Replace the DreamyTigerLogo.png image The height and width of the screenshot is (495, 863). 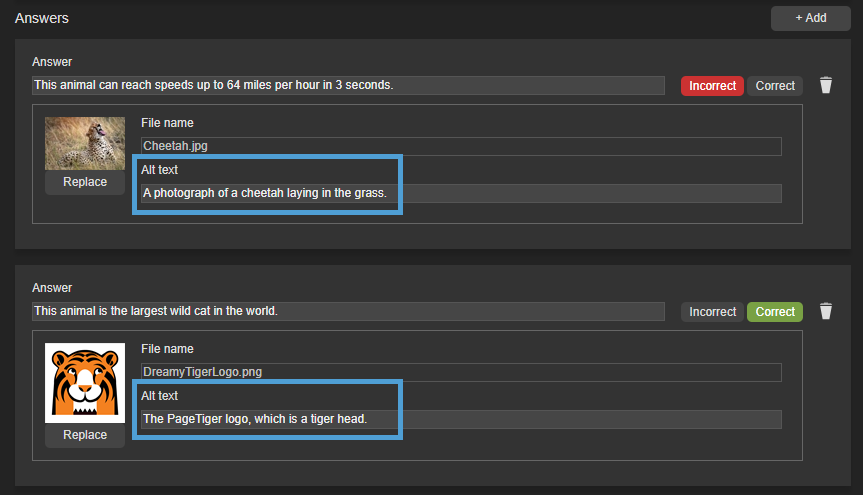point(85,435)
